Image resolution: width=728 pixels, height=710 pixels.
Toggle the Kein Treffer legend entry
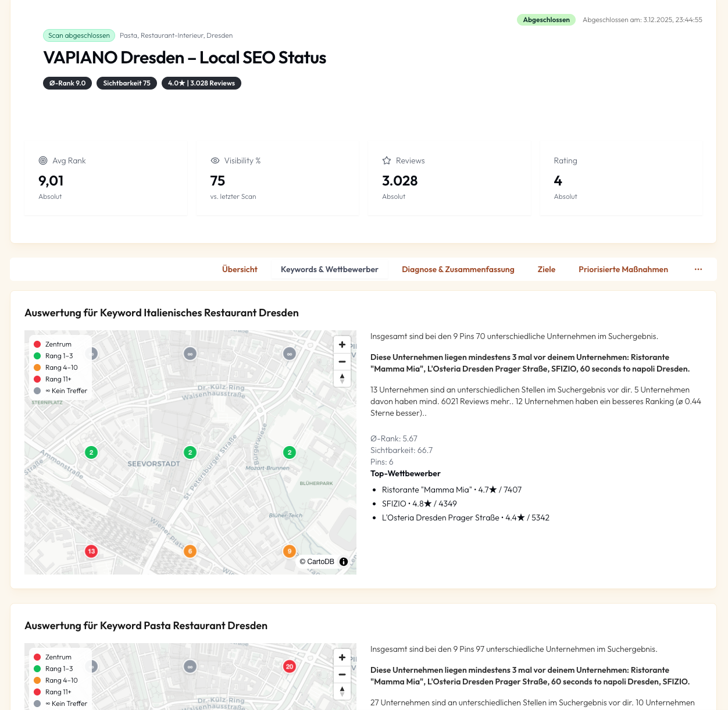point(66,390)
